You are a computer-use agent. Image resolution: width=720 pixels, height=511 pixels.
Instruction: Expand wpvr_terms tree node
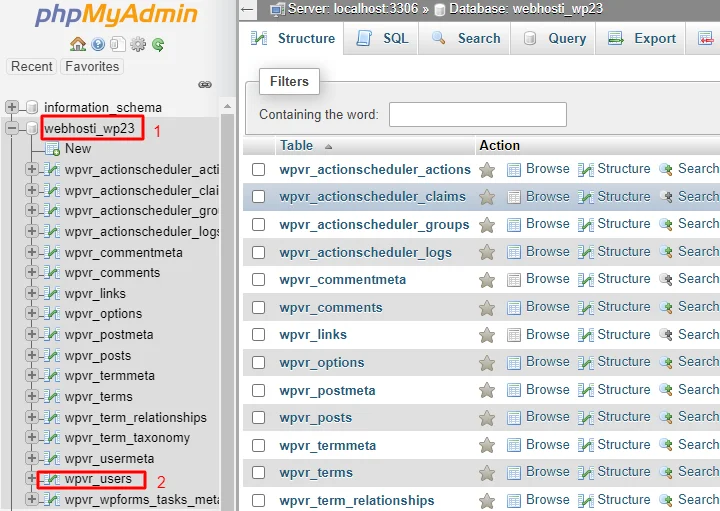coord(32,396)
